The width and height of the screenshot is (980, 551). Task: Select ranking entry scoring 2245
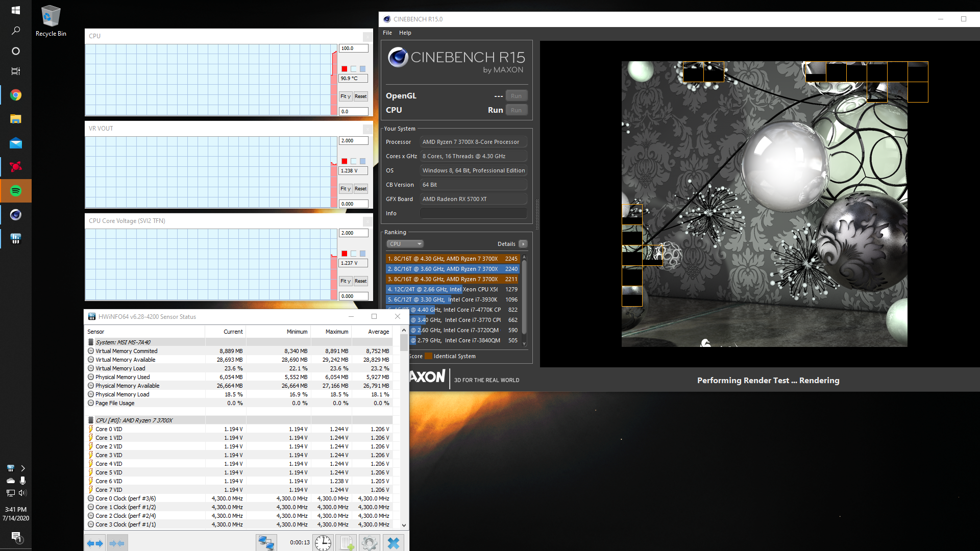coord(453,259)
